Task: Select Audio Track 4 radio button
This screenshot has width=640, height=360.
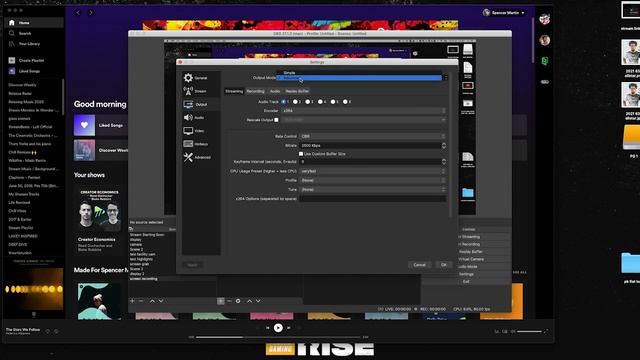Action: (x=320, y=102)
